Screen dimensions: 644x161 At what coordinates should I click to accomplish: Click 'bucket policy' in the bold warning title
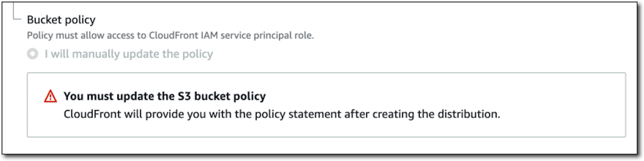tap(230, 96)
